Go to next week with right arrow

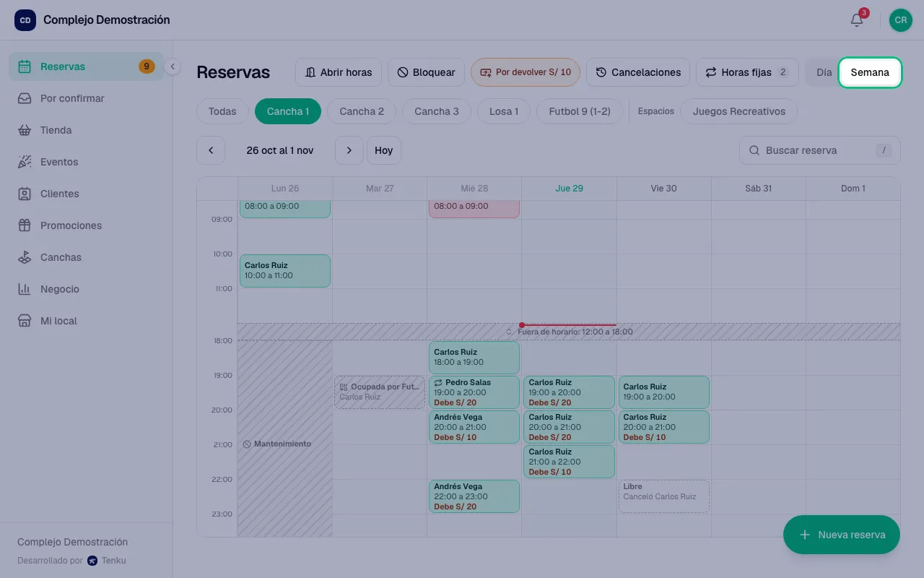[x=349, y=150]
